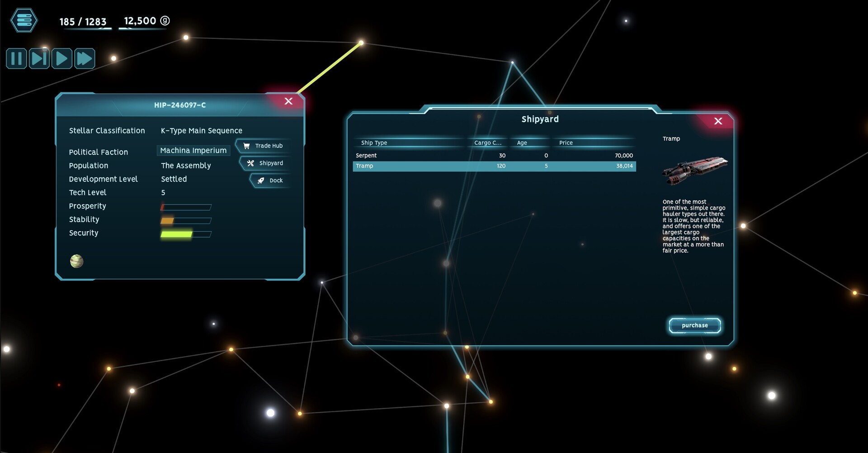Play at normal speed
The image size is (868, 453).
62,58
